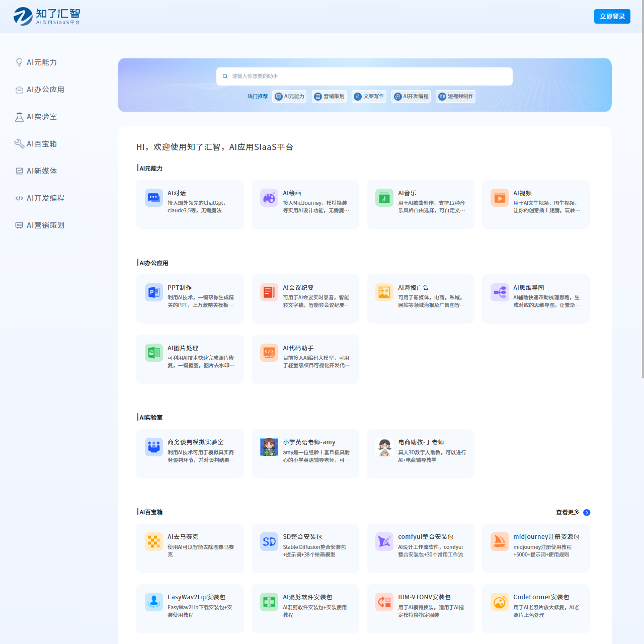This screenshot has height=644, width=644.
Task: Open the 小学英语老师-amy avatar
Action: (x=269, y=447)
